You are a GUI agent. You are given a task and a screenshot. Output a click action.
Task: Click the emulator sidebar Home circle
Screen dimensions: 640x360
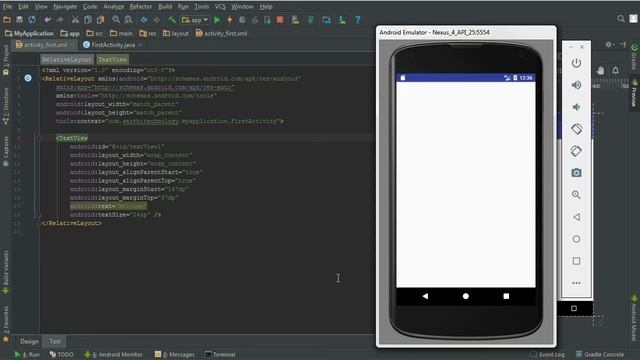coord(576,239)
